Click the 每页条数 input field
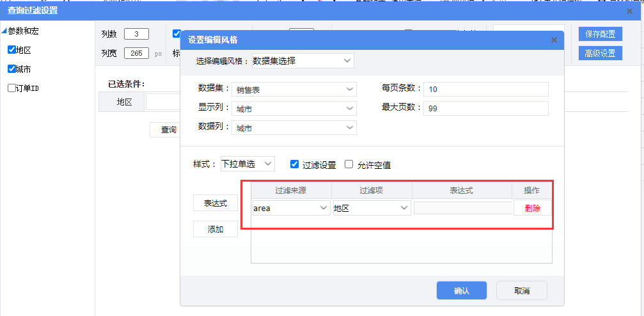The height and width of the screenshot is (316, 644). pos(486,90)
